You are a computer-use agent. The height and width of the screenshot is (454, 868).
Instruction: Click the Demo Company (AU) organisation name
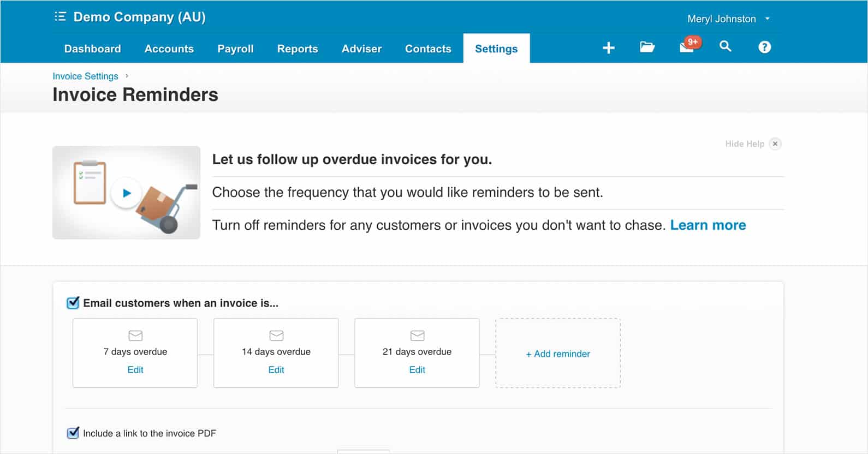pos(139,17)
